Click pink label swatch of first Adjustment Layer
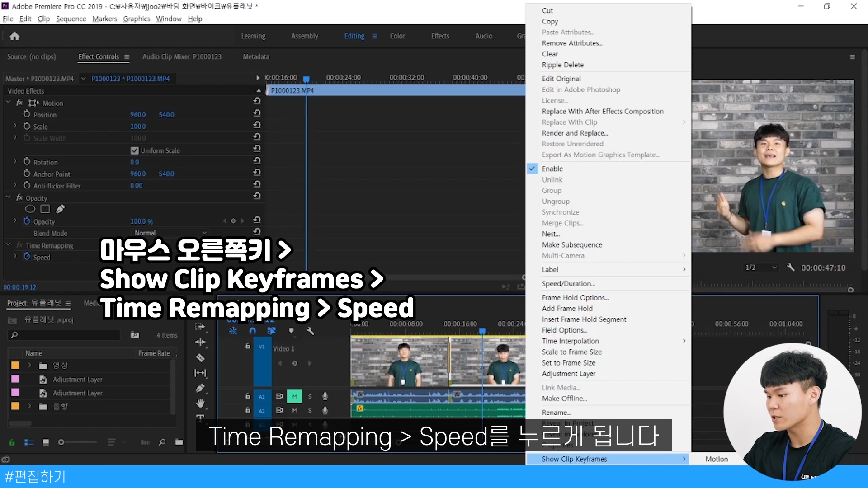The height and width of the screenshot is (488, 868). [15, 379]
